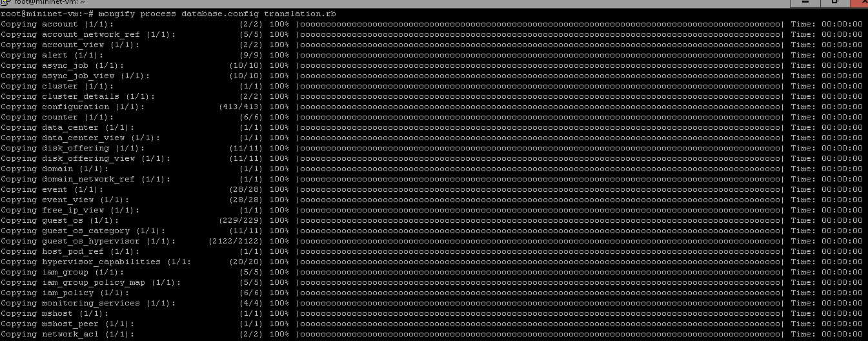
Task: Click the 'Copying async_job_view' text
Action: (x=76, y=76)
